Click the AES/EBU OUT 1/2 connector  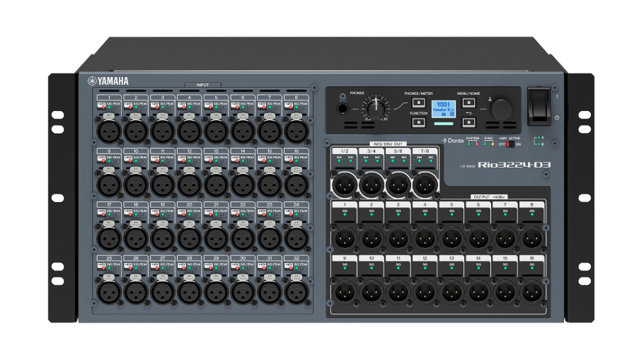pyautogui.click(x=344, y=185)
